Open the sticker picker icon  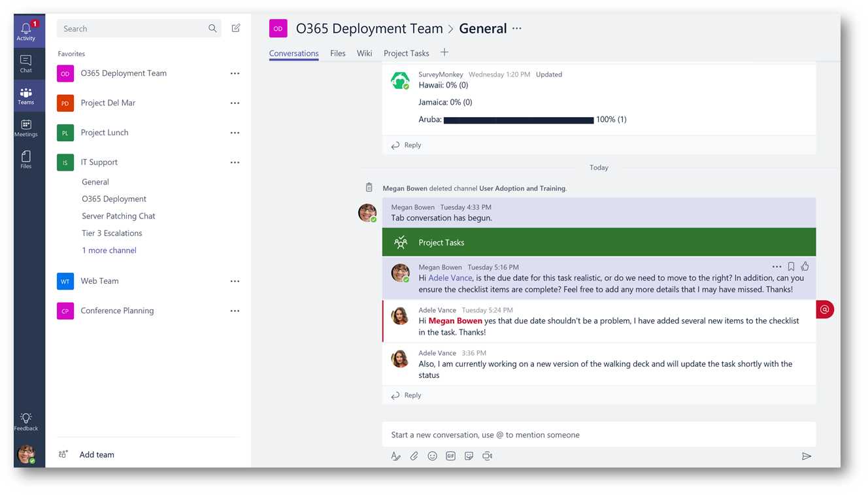(469, 456)
